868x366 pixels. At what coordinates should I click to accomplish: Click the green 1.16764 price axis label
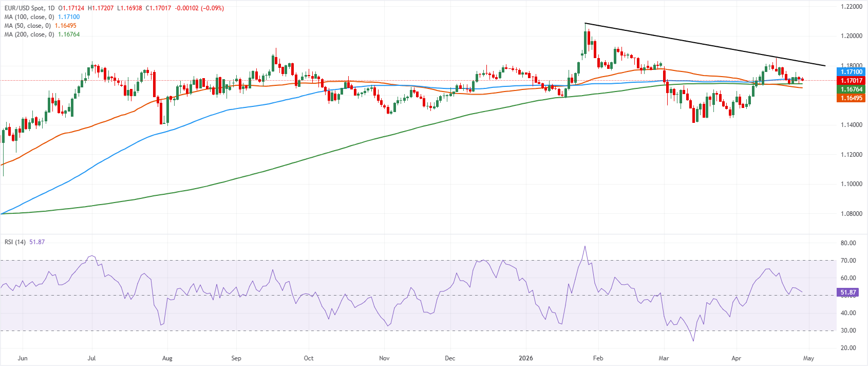pos(851,89)
